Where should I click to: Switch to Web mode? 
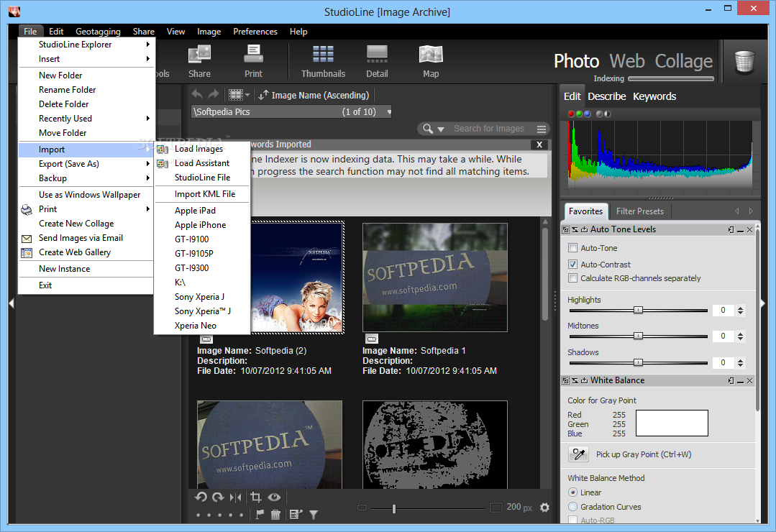(626, 61)
